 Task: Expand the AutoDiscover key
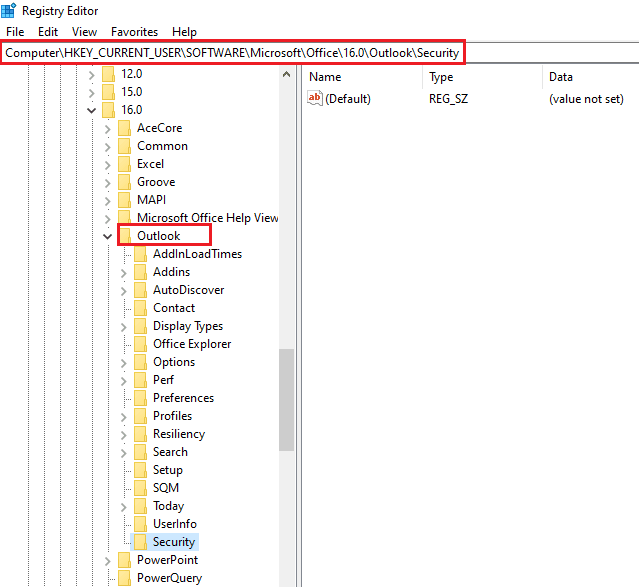click(124, 291)
